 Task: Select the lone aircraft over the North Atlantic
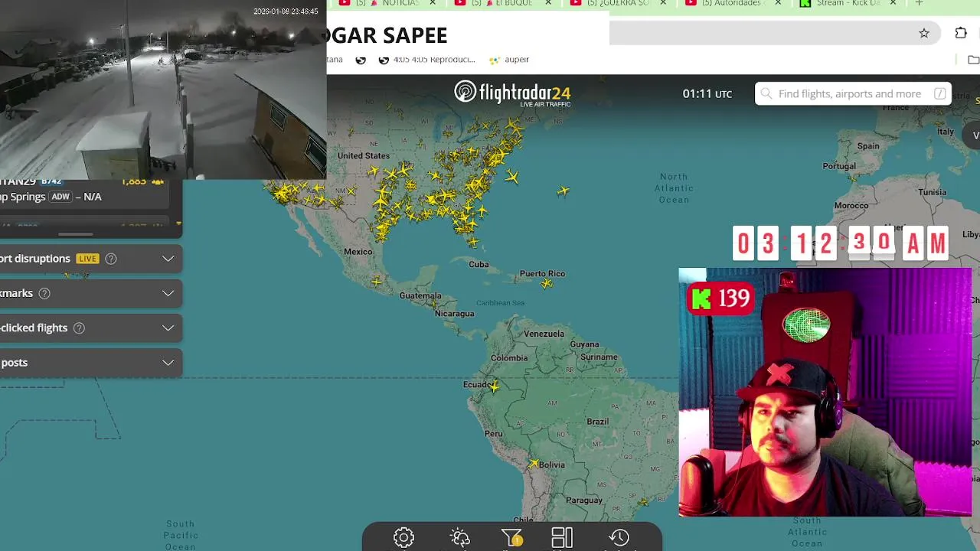(563, 191)
